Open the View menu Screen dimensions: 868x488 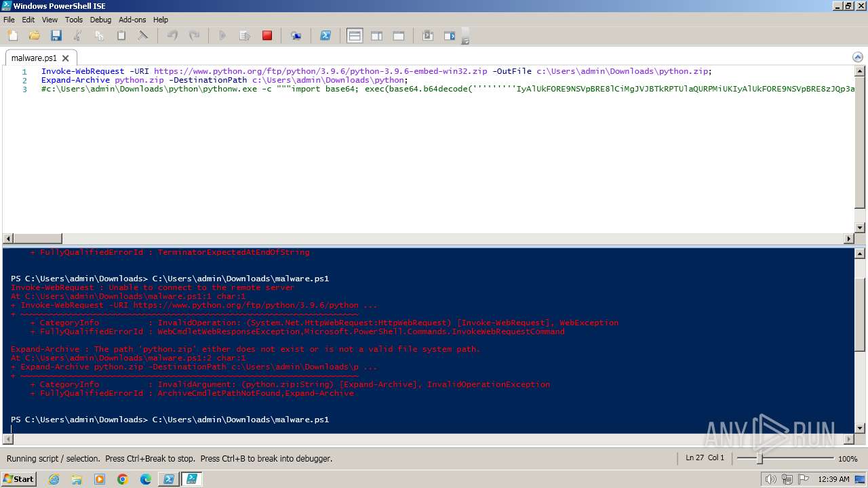coord(50,20)
